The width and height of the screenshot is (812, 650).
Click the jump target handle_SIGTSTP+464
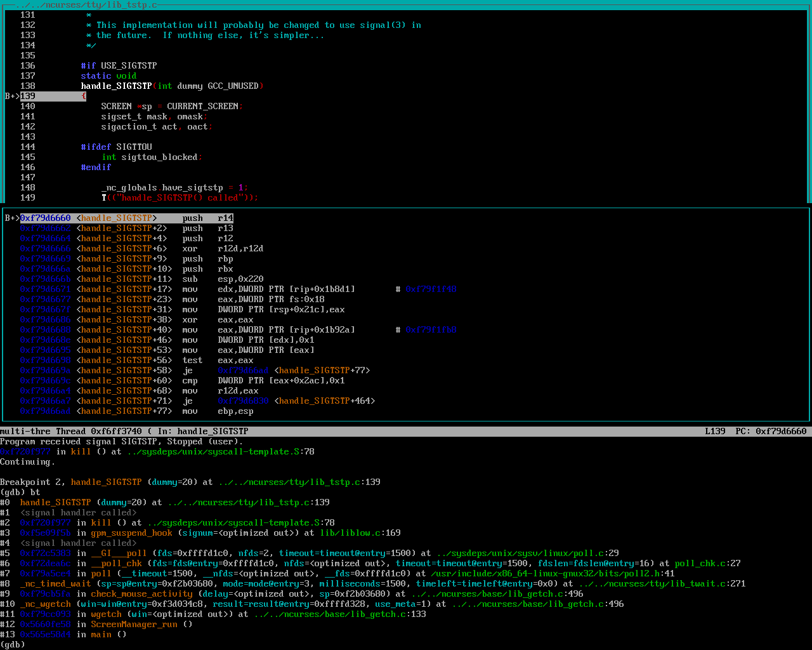coord(324,401)
